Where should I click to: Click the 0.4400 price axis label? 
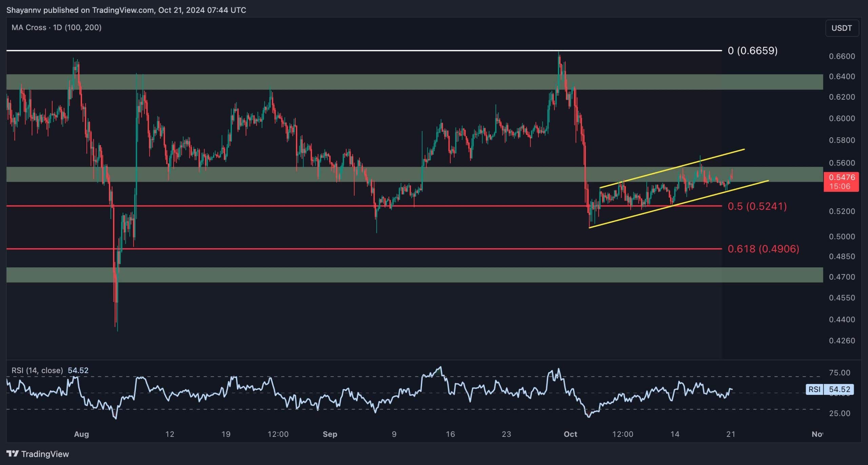tap(842, 320)
